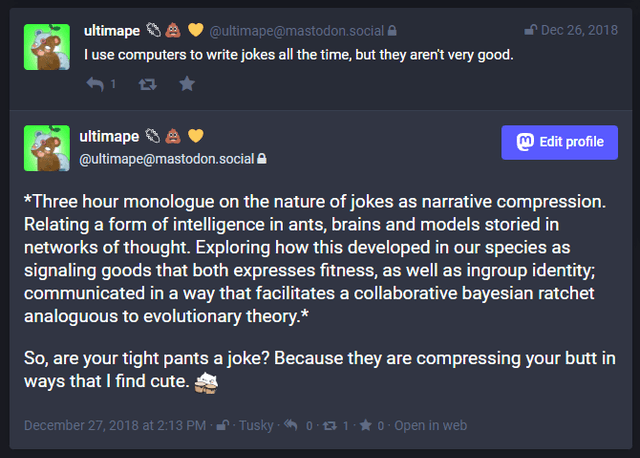Open the 'Open in web' link
Viewport: 640px width, 458px height.
tap(430, 425)
